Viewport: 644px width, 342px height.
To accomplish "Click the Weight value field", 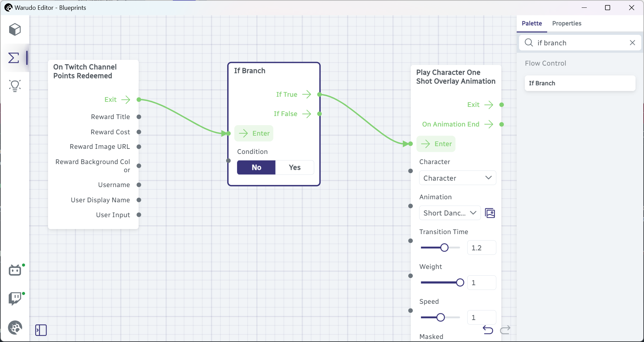I will (x=481, y=282).
